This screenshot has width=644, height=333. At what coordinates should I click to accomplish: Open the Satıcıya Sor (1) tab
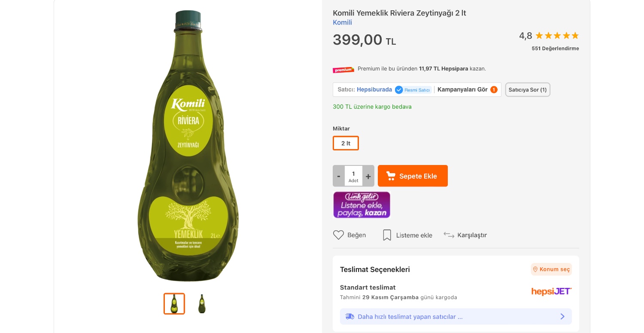pos(528,90)
